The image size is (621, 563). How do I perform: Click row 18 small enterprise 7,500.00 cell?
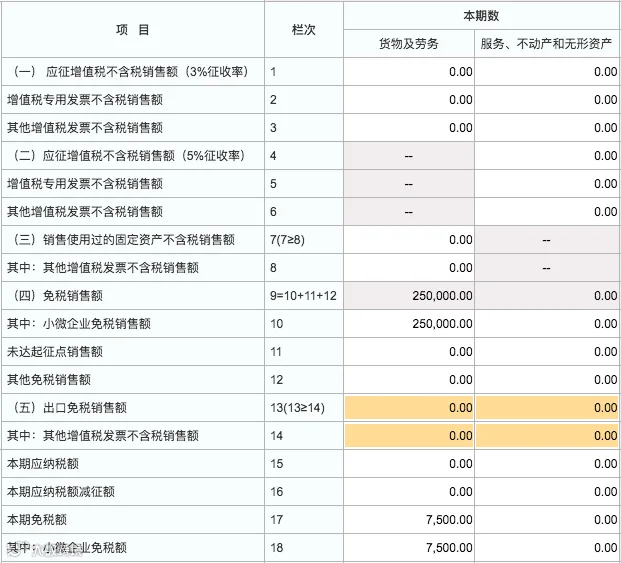coord(409,548)
